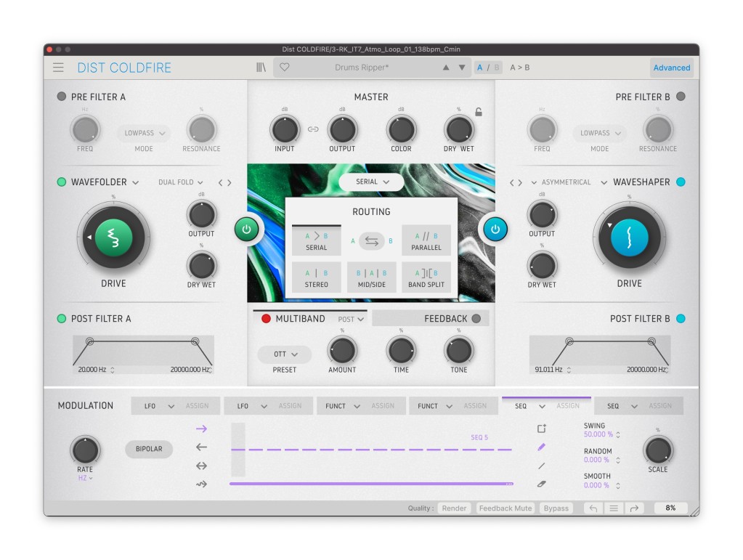
Task: Click the dry wet lock icon
Action: click(478, 112)
